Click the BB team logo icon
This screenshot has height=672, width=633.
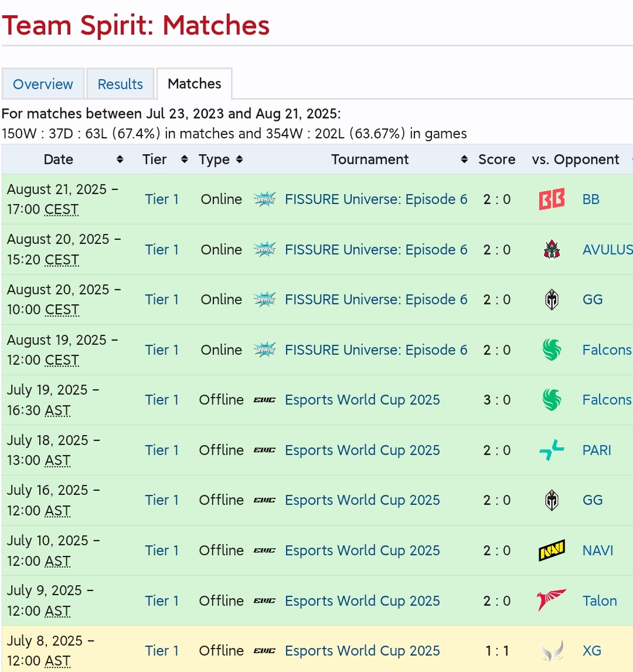pyautogui.click(x=552, y=199)
